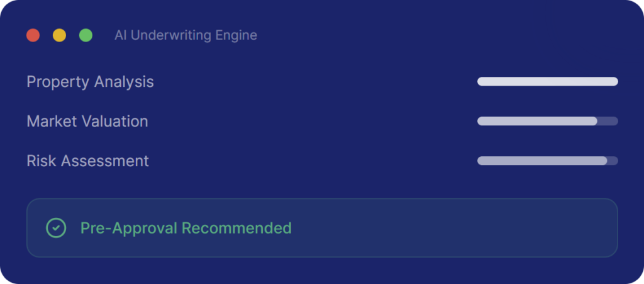Minimize the window using the yellow dot
The width and height of the screenshot is (644, 284).
[59, 35]
